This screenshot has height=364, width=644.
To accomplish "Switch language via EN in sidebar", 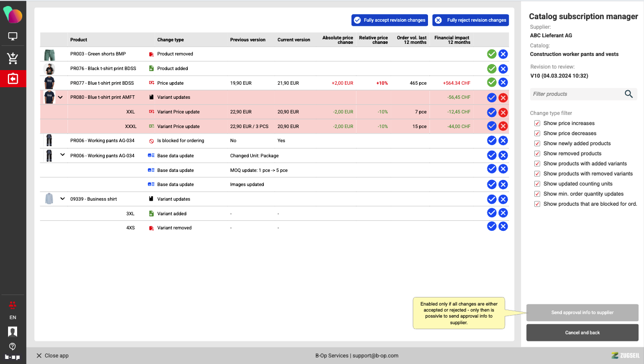I will pyautogui.click(x=13, y=318).
